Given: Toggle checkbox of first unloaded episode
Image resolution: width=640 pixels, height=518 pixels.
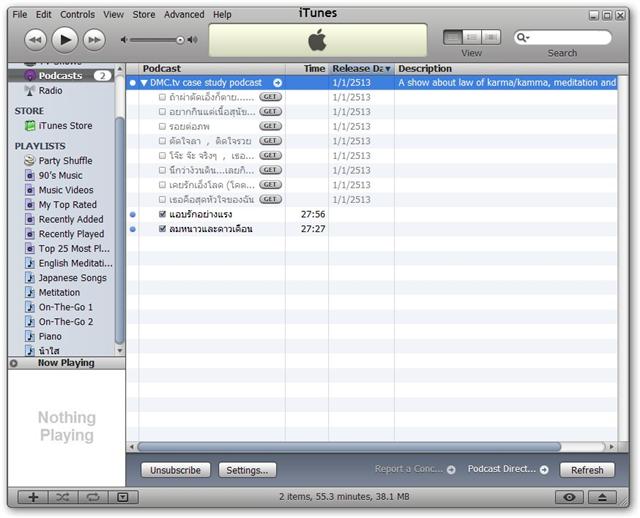Looking at the screenshot, I should point(162,98).
